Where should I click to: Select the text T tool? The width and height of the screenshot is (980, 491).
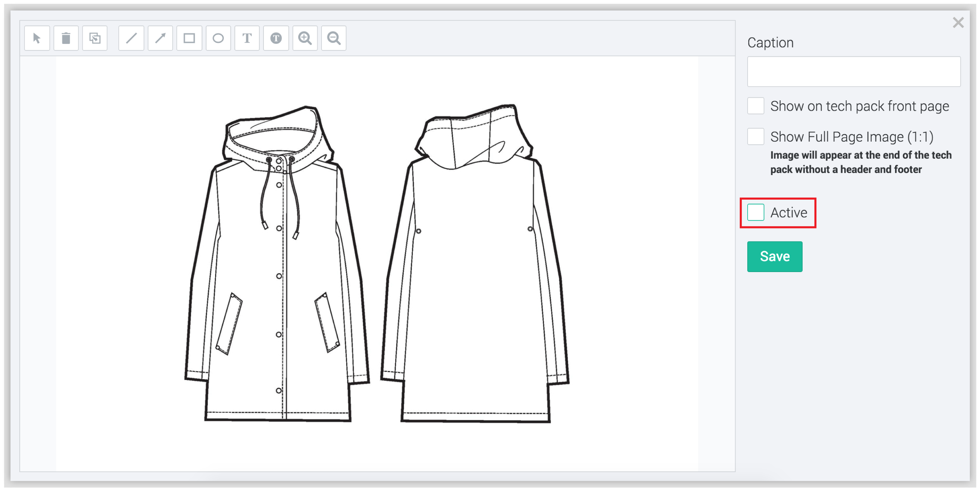coord(247,38)
